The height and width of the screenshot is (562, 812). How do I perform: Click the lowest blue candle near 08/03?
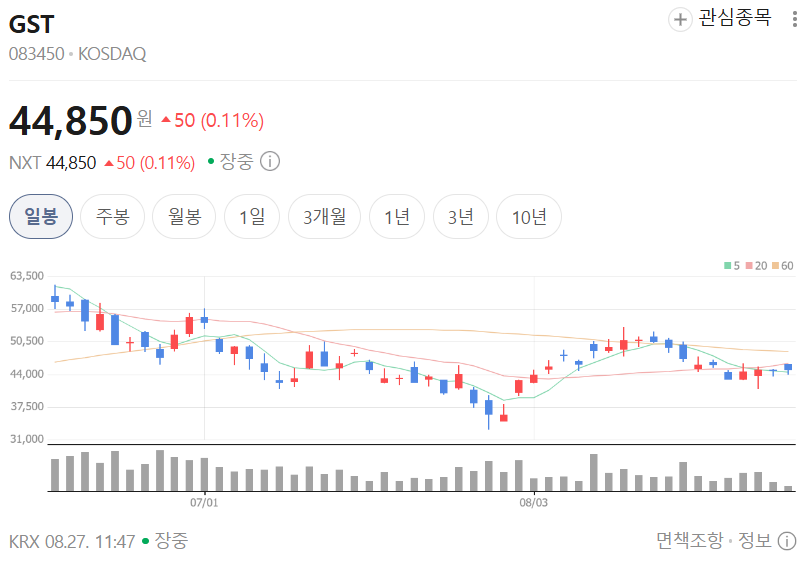tap(488, 411)
